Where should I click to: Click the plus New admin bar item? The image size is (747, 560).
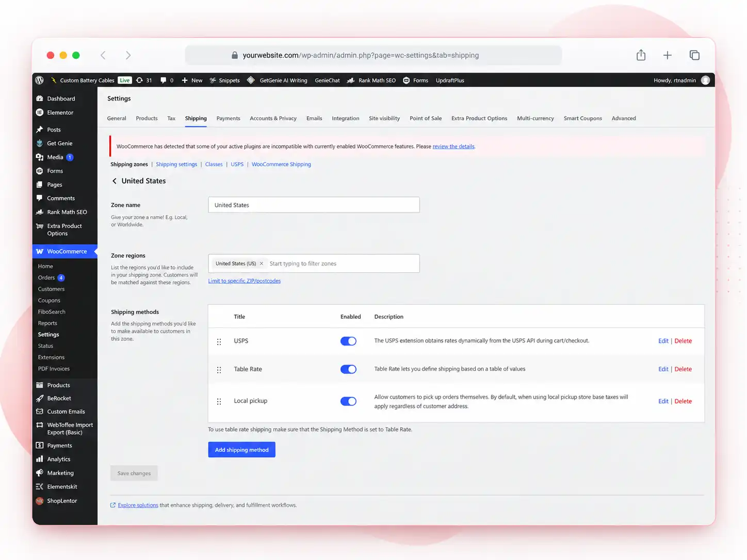coord(192,80)
